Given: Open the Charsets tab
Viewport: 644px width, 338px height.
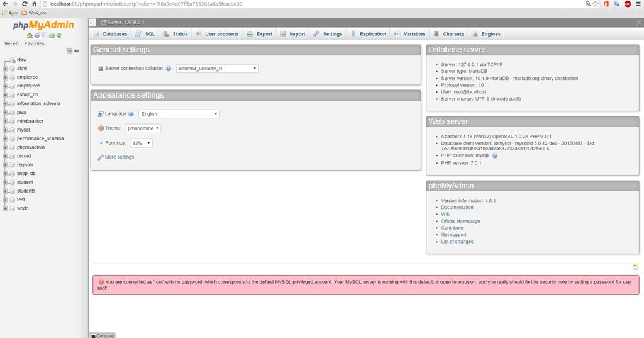Looking at the screenshot, I should click(x=449, y=34).
